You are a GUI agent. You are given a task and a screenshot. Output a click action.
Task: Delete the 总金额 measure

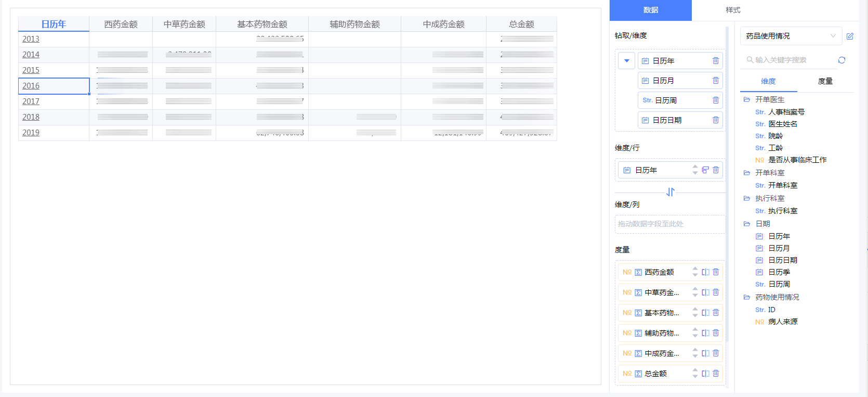point(716,374)
